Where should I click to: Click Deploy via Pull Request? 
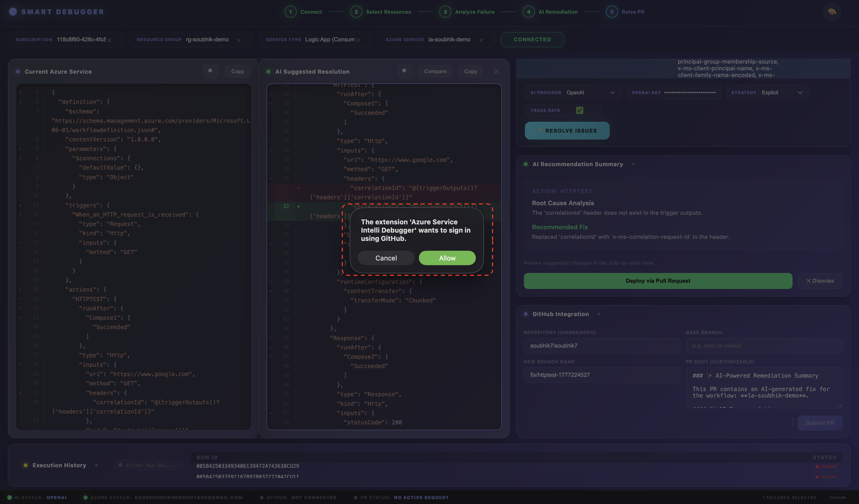click(658, 281)
